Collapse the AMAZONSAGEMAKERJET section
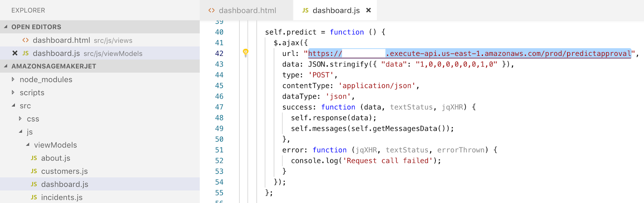This screenshot has height=203, width=644. pyautogui.click(x=6, y=66)
